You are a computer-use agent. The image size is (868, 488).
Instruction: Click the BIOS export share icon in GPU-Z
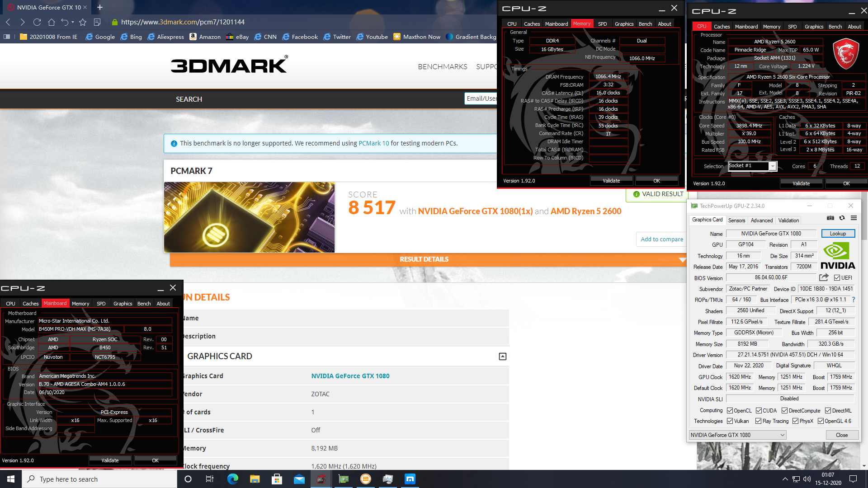tap(824, 277)
